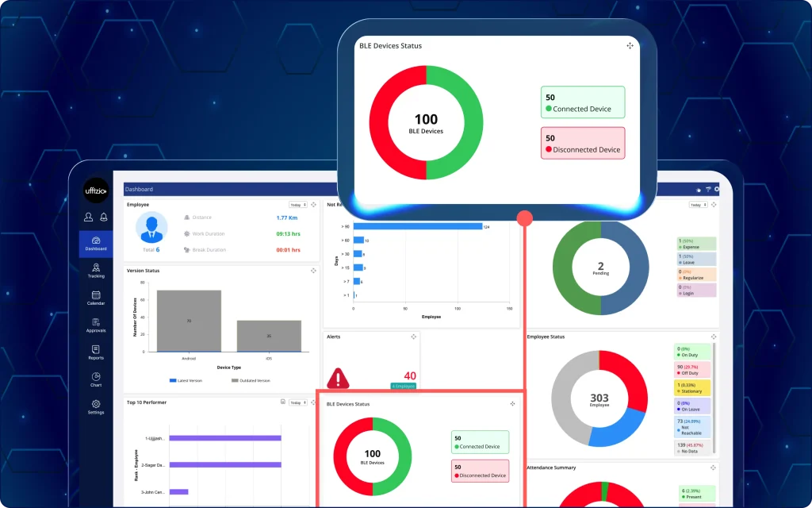The width and height of the screenshot is (812, 508).
Task: Click the 09:13 hrs work duration value
Action: [289, 234]
